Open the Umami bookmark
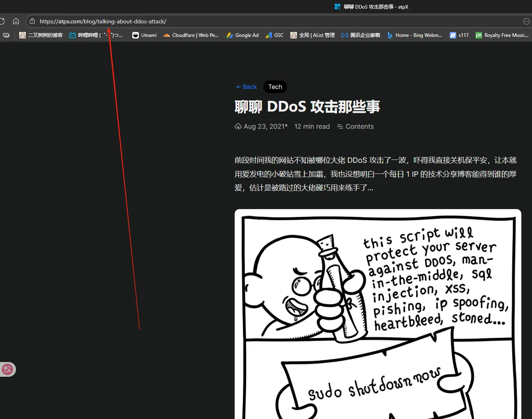Screen dimensions: 532x419 (x=145, y=35)
